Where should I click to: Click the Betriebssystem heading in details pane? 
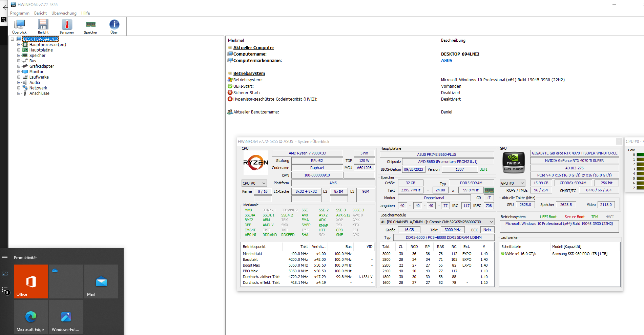pos(249,74)
